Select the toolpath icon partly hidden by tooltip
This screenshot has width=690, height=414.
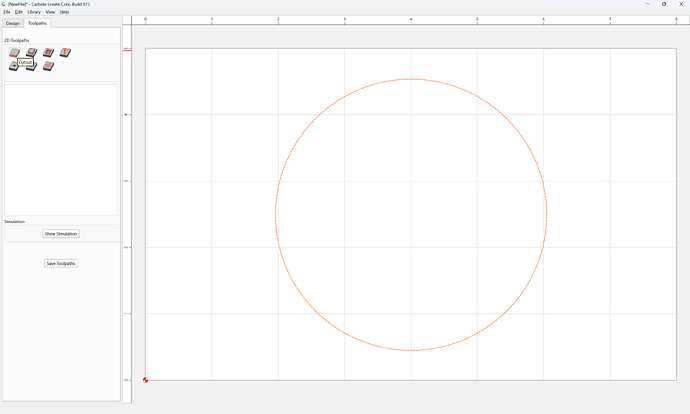pyautogui.click(x=32, y=67)
